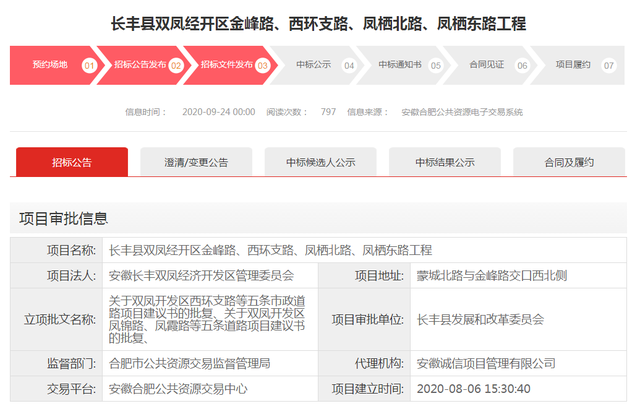Click the 项目地址 label cell

click(364, 276)
